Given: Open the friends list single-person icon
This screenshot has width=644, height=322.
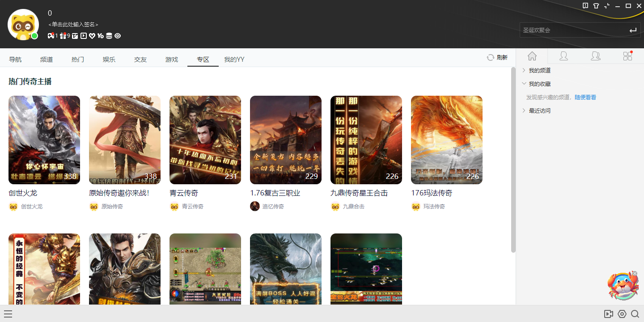Looking at the screenshot, I should tap(563, 56).
